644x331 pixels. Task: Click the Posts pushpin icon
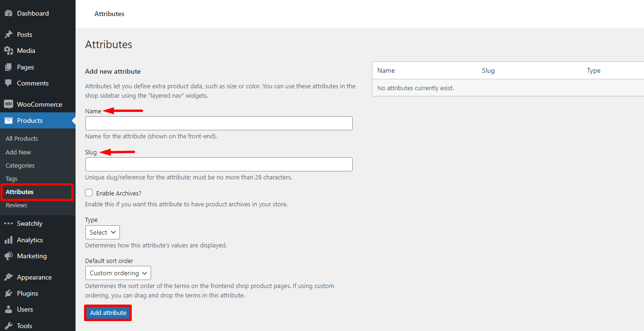pos(8,34)
